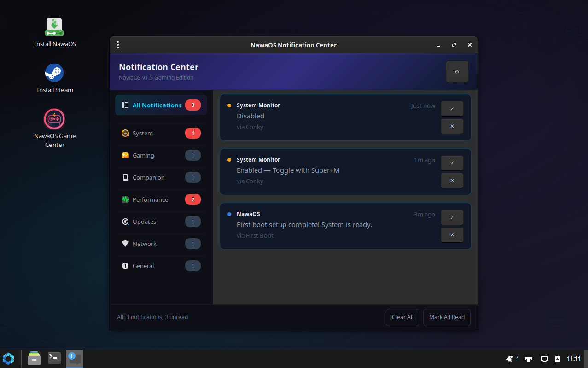Click the Clear All button

[402, 317]
